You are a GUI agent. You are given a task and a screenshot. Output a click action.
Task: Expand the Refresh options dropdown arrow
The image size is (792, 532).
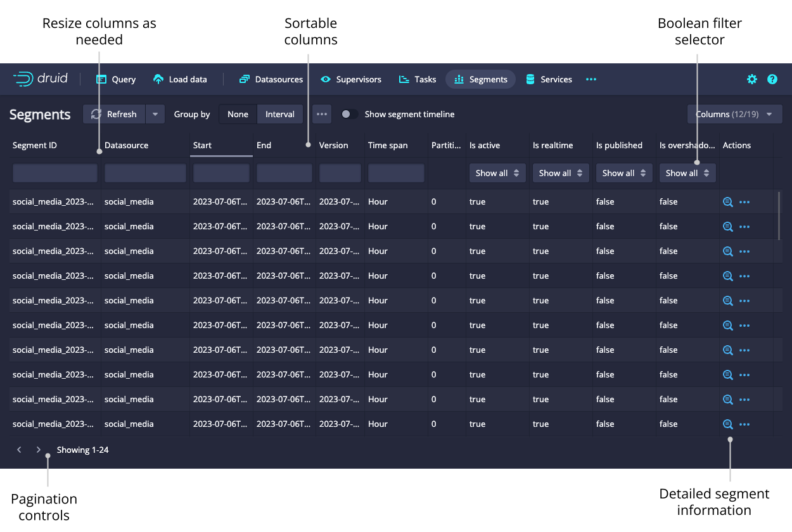pyautogui.click(x=155, y=114)
